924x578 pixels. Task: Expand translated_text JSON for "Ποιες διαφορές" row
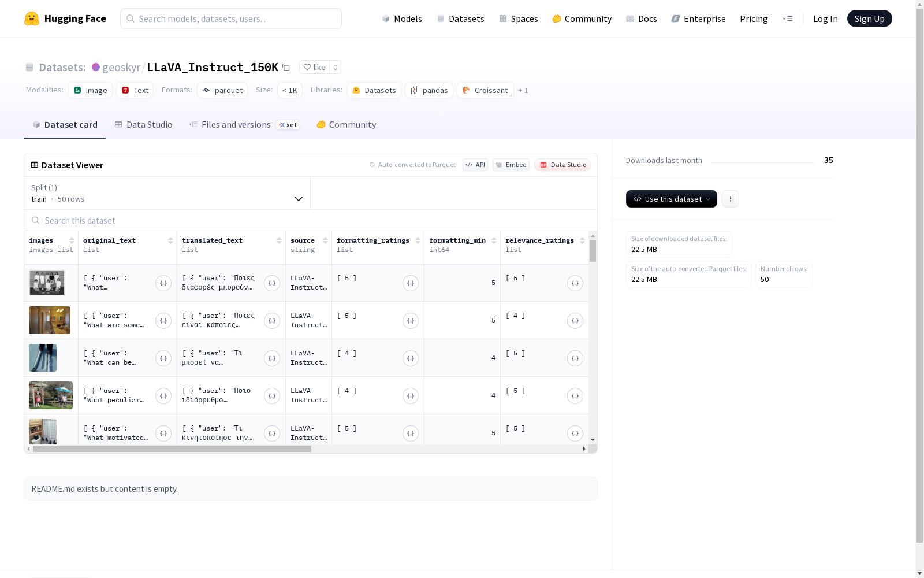[272, 283]
